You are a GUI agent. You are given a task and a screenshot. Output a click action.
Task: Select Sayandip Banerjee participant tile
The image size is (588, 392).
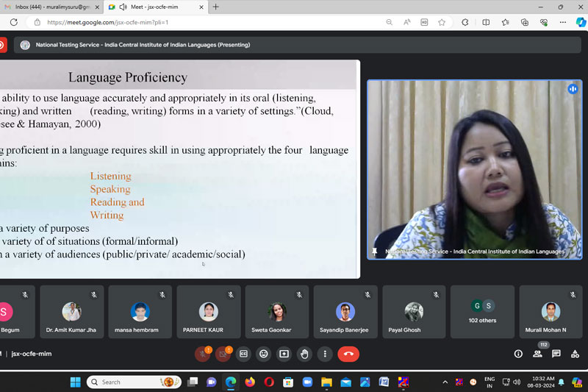(x=345, y=312)
